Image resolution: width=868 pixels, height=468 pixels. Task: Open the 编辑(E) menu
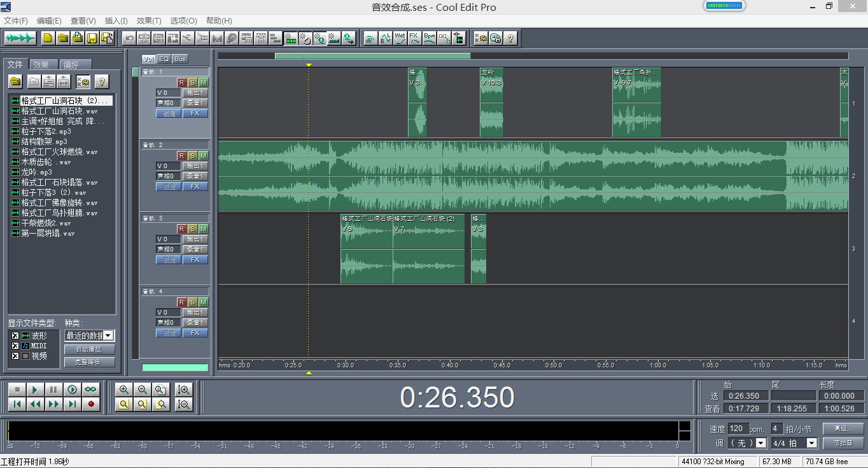49,20
